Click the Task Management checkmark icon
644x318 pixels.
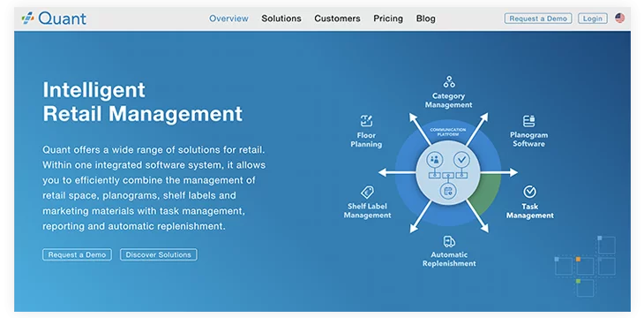point(530,192)
